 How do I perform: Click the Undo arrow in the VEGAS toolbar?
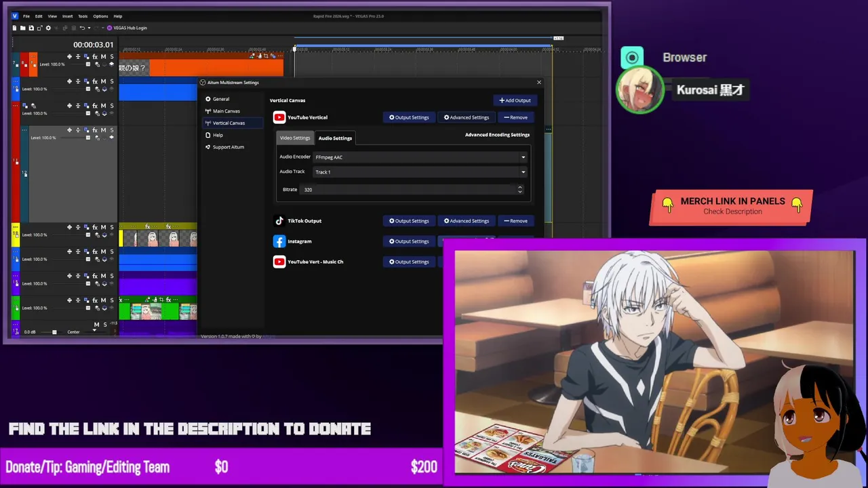click(82, 28)
